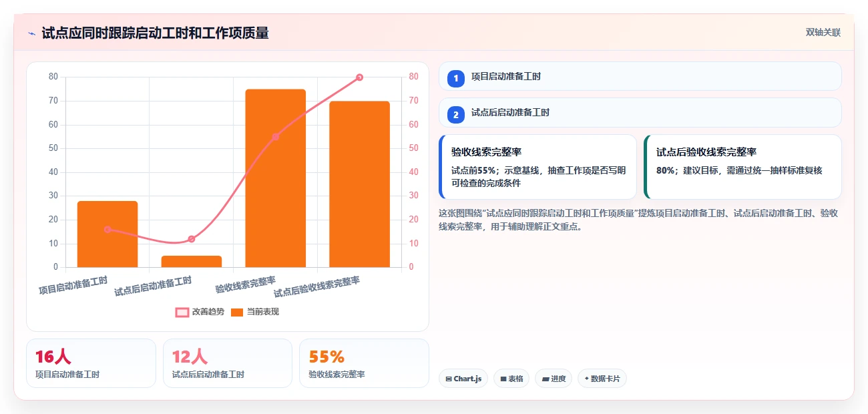Click the lightning icon beside the title
The height and width of the screenshot is (414, 868).
pos(31,33)
